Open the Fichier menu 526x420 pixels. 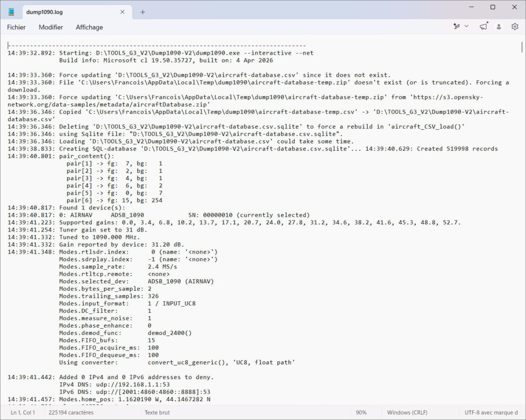[16, 27]
